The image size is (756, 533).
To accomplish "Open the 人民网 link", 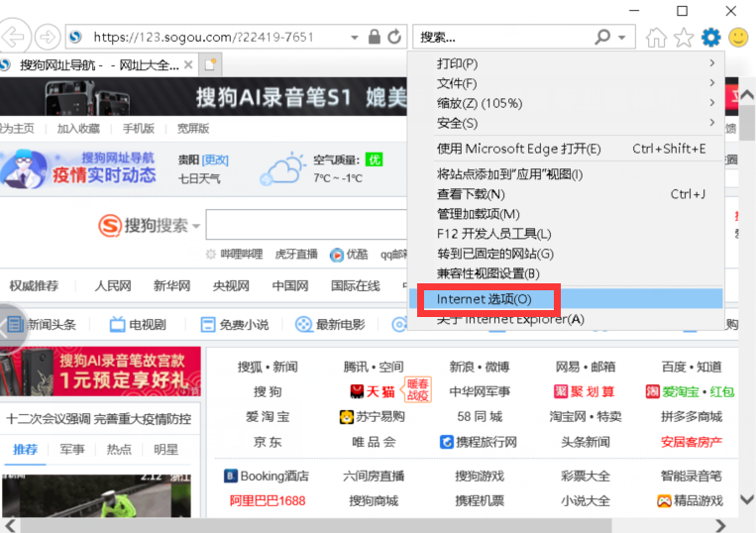I will (x=113, y=286).
